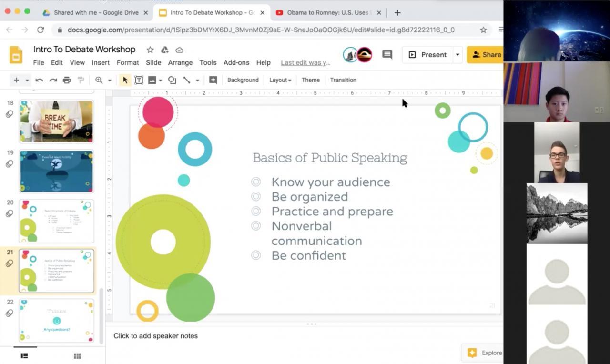Open the File menu
Screen dimensions: 610x364
coord(39,62)
